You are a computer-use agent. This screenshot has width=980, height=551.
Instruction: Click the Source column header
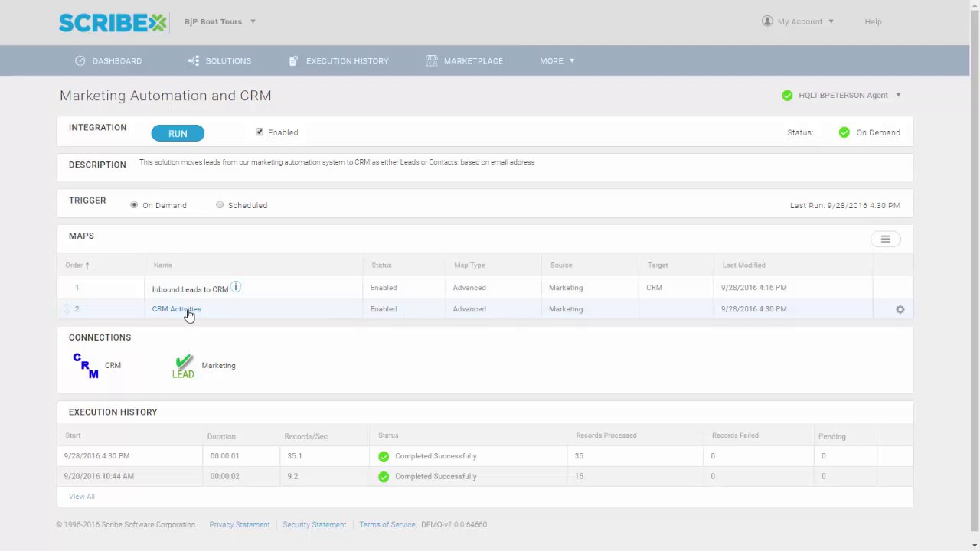tap(561, 265)
